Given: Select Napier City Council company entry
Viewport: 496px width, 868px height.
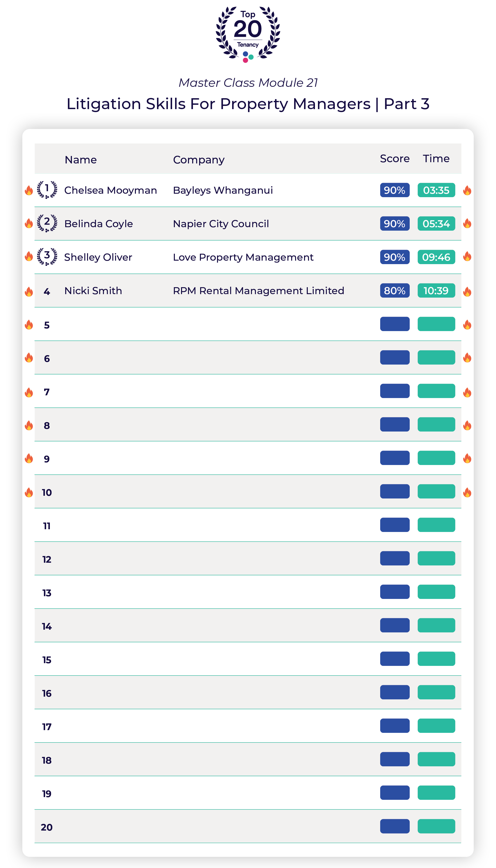Looking at the screenshot, I should (221, 224).
